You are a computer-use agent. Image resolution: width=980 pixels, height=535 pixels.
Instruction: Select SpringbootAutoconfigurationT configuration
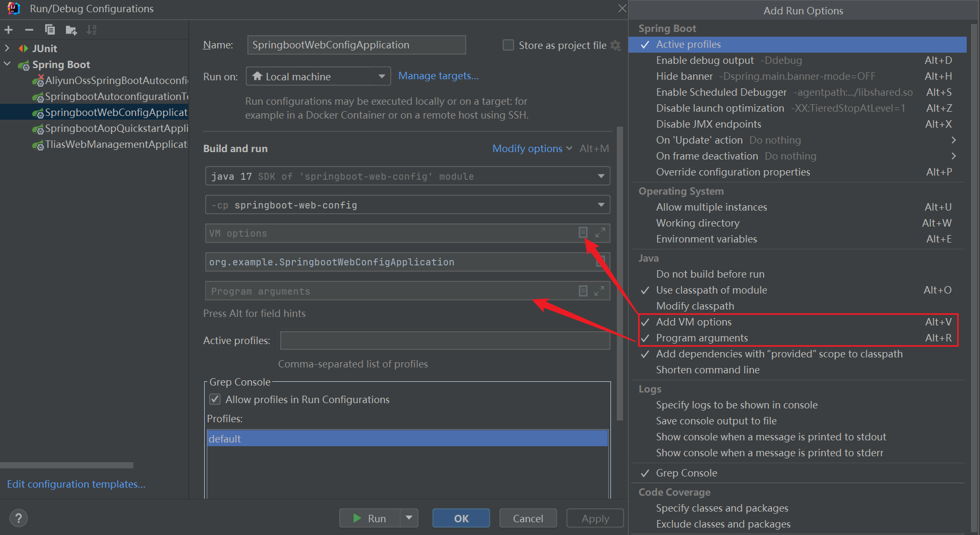tap(109, 96)
